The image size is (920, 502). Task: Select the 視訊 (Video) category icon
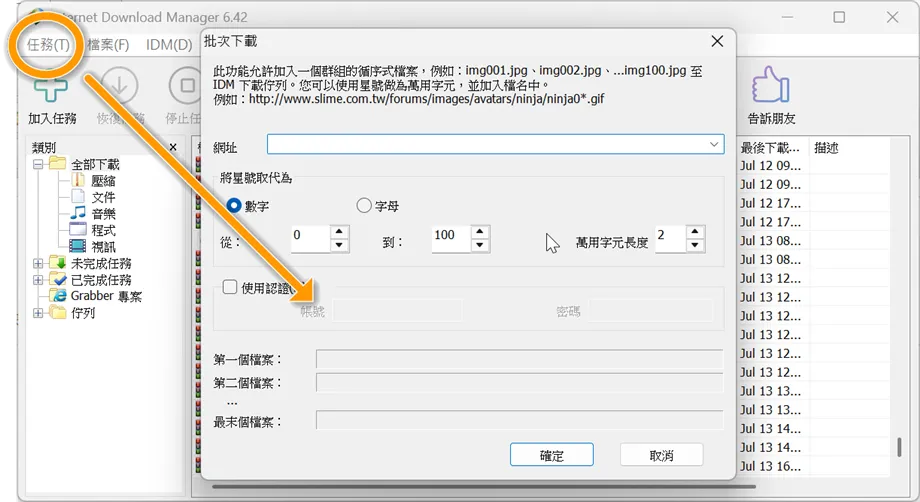(78, 246)
